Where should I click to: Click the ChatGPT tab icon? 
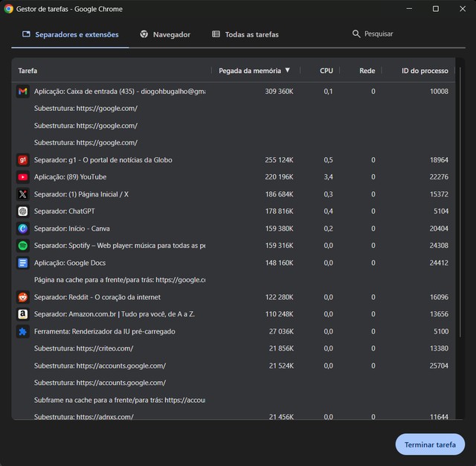point(23,211)
